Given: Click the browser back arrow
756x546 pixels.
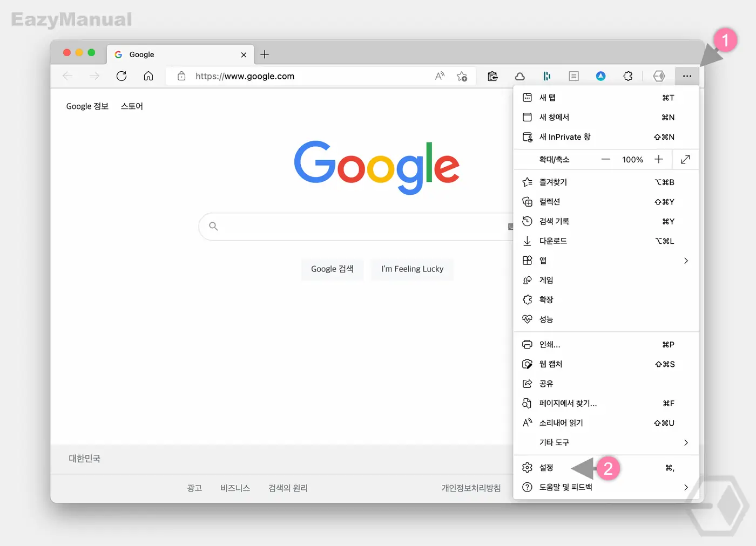Looking at the screenshot, I should click(x=67, y=76).
